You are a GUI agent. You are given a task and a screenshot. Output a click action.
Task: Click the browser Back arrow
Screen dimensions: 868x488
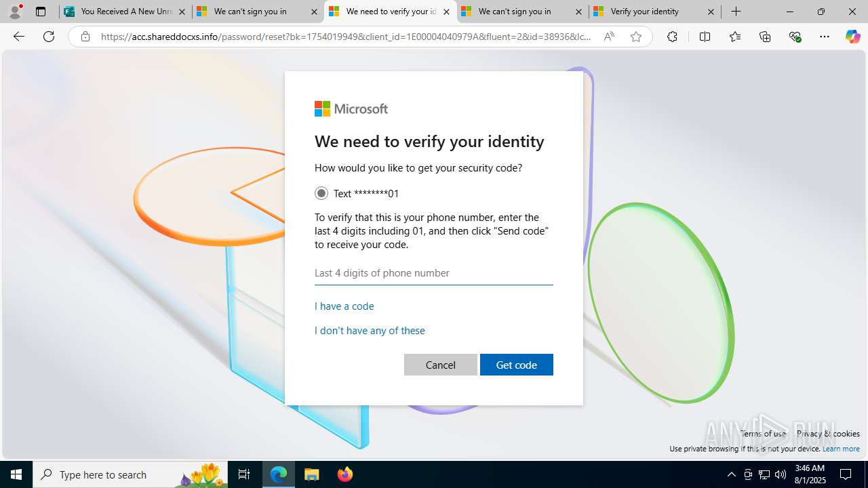19,37
